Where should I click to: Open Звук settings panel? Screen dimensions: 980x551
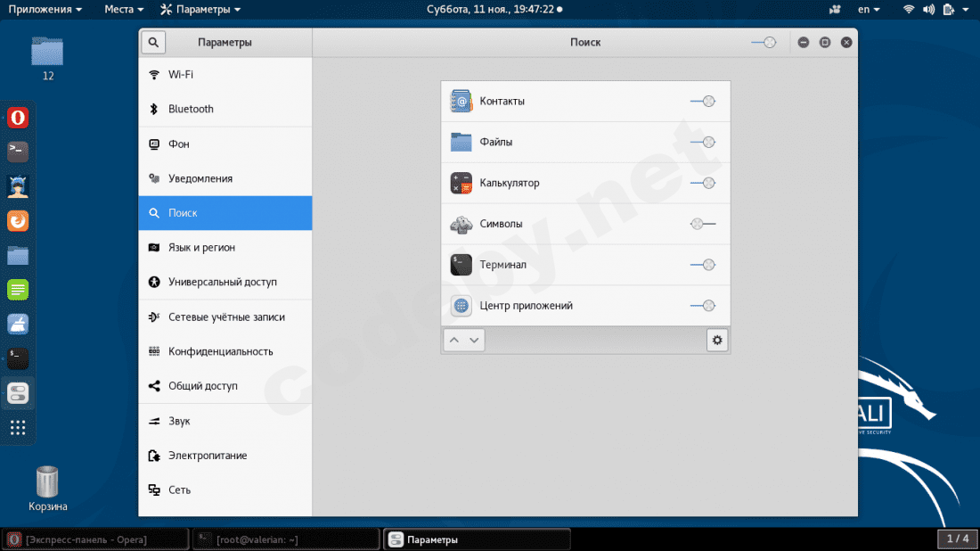pyautogui.click(x=225, y=421)
